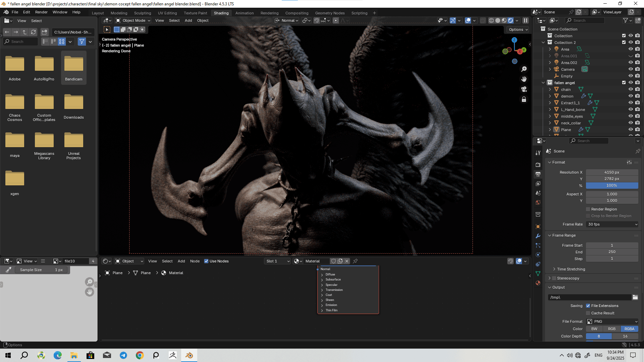The width and height of the screenshot is (644, 362).
Task: Uncheck Use Nodes in the shader editor
Action: 206,261
